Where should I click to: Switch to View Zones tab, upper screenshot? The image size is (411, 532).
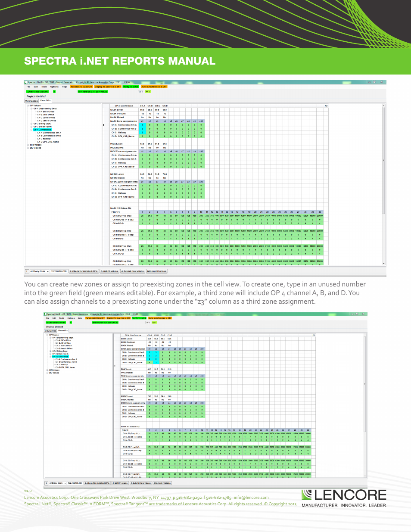(31, 101)
